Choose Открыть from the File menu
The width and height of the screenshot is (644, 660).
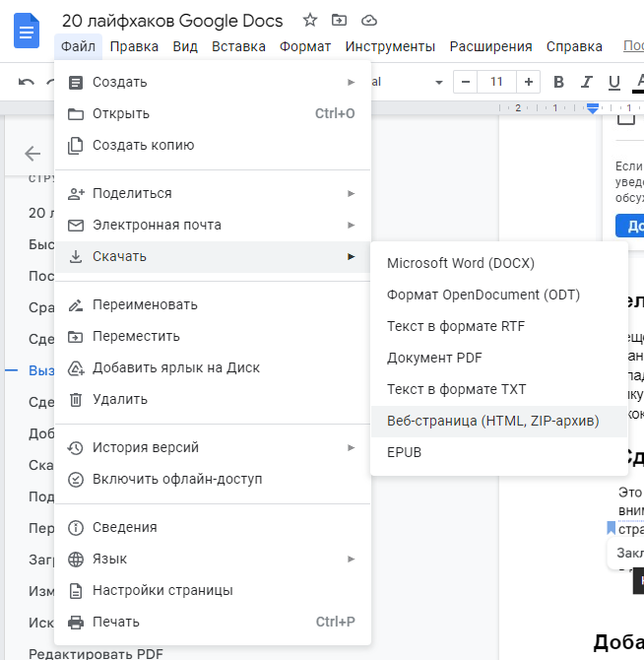[213, 113]
